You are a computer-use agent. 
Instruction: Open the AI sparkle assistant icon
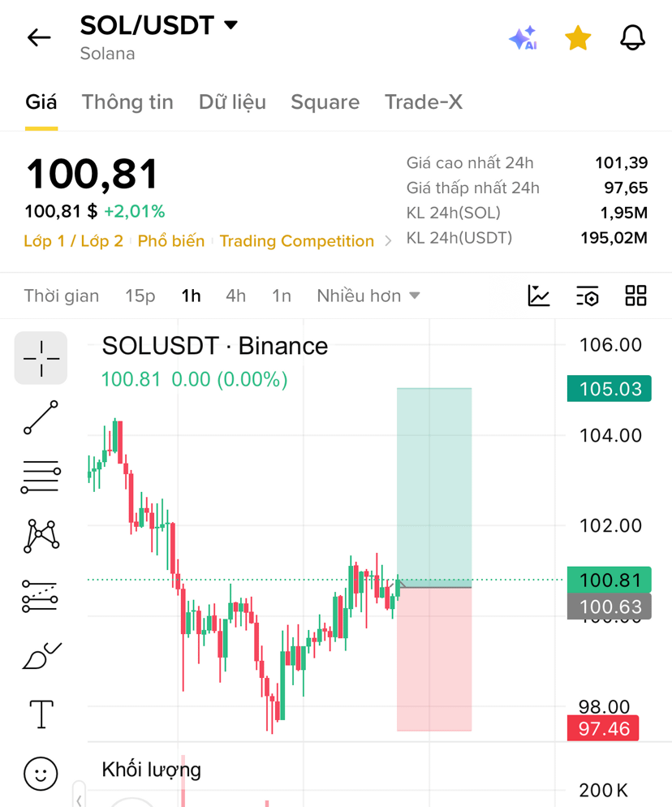point(523,38)
